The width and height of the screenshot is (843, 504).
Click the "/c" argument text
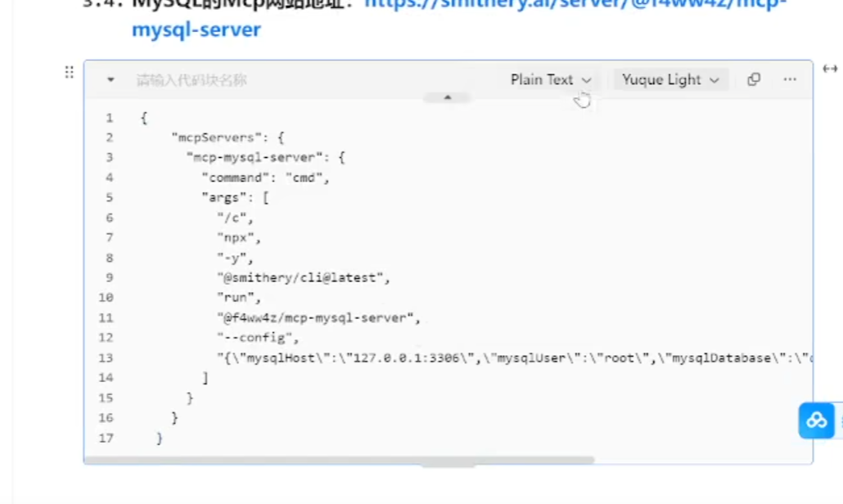point(232,218)
